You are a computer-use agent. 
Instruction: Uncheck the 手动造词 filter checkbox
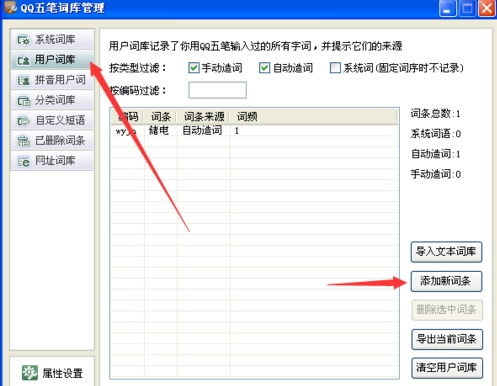tap(194, 68)
